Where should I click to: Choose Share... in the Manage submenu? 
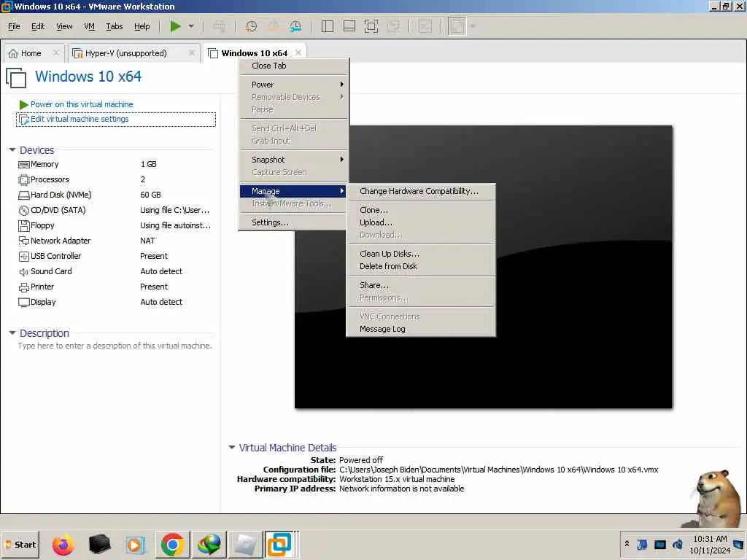point(421,285)
